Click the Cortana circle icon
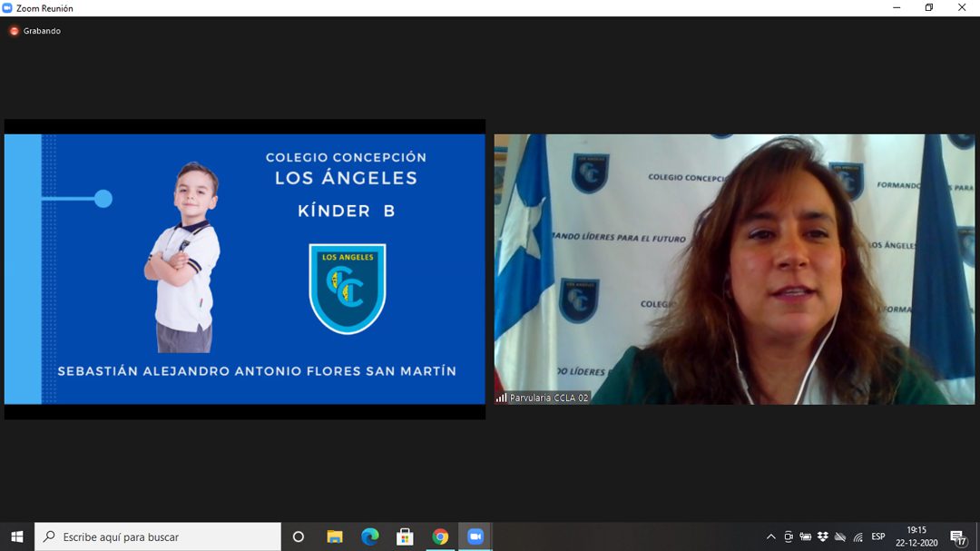The width and height of the screenshot is (980, 551). coord(298,536)
